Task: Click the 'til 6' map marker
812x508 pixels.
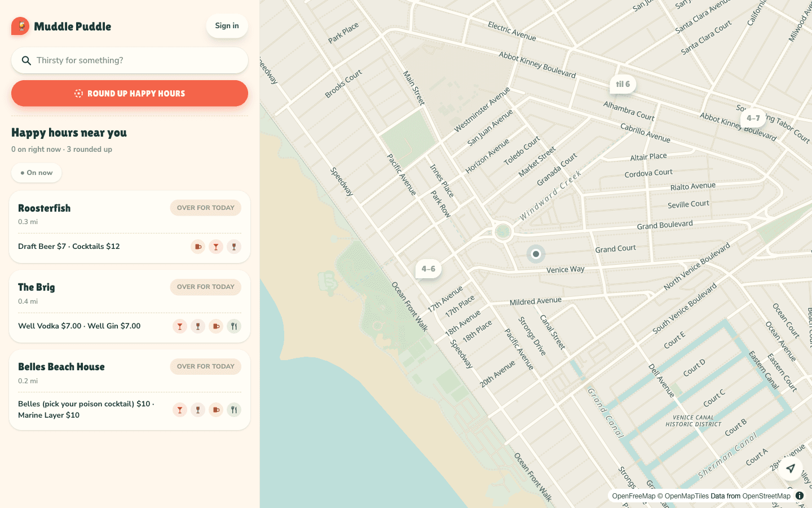Action: (623, 84)
